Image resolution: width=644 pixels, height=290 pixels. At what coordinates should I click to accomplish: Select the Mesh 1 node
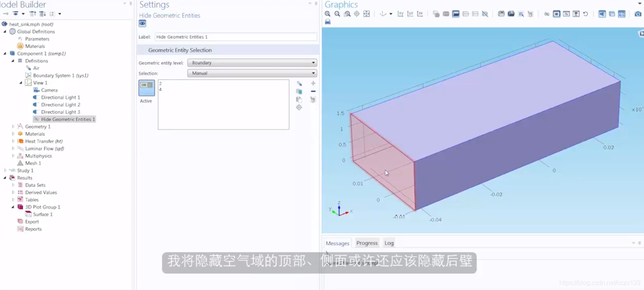pyautogui.click(x=33, y=163)
